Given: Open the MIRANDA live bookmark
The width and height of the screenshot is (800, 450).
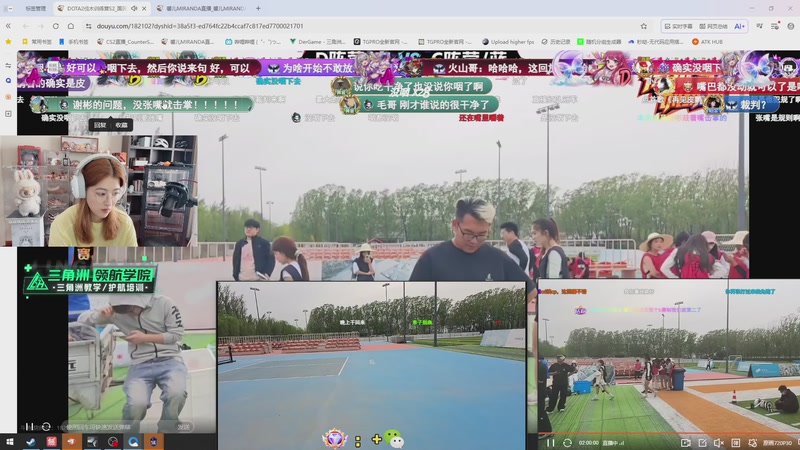Looking at the screenshot, I should tap(187, 42).
